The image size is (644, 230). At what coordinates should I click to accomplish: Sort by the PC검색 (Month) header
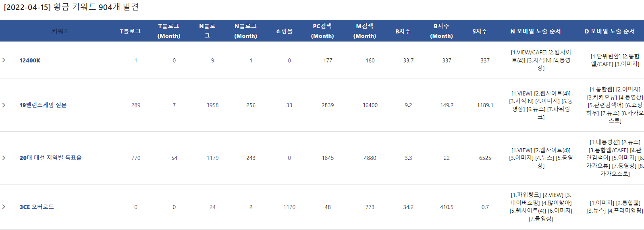coord(322,31)
